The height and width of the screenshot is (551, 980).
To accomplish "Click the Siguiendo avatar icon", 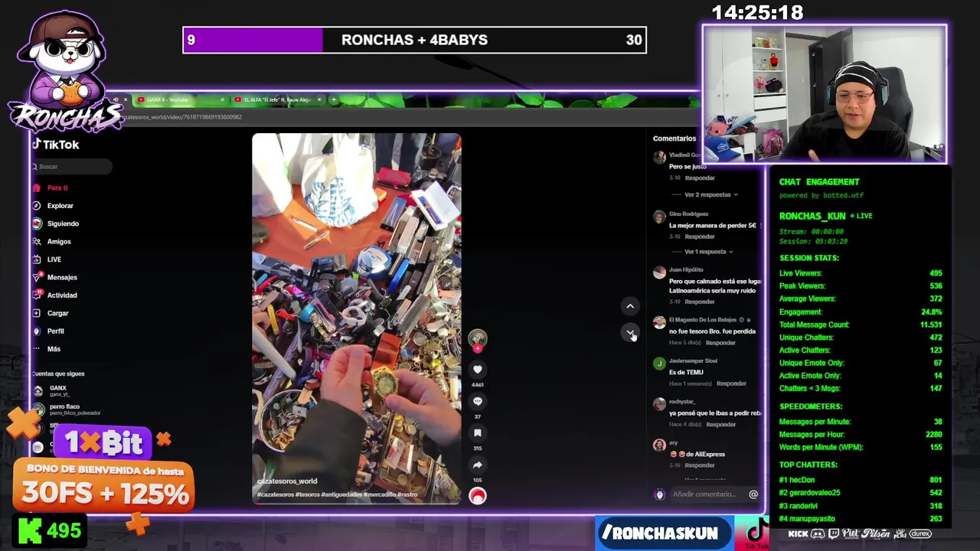I will pos(37,223).
